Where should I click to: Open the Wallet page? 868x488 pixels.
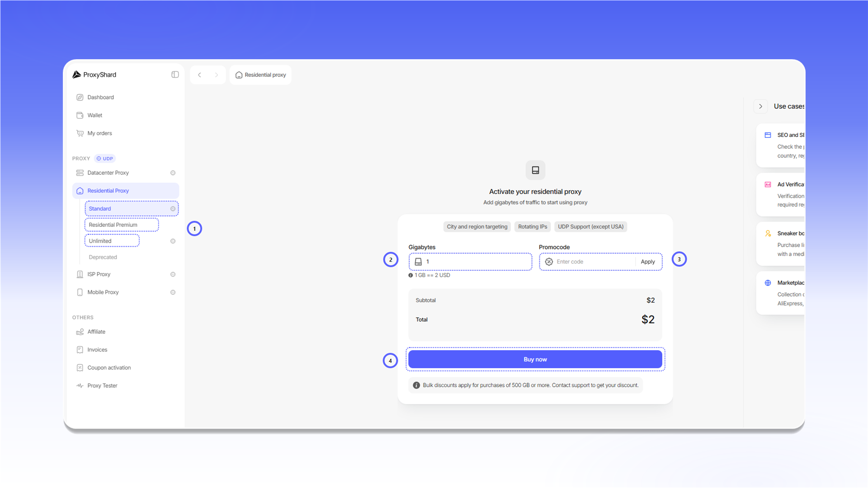point(126,115)
